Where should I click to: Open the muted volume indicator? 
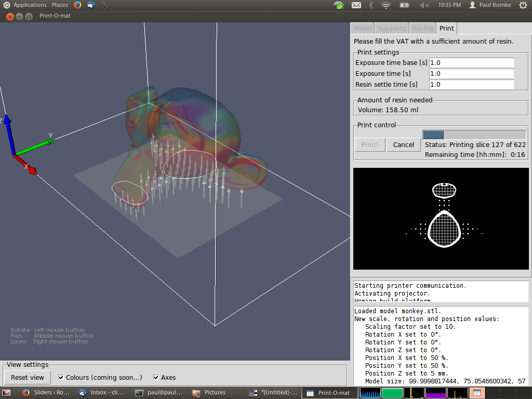(x=424, y=5)
